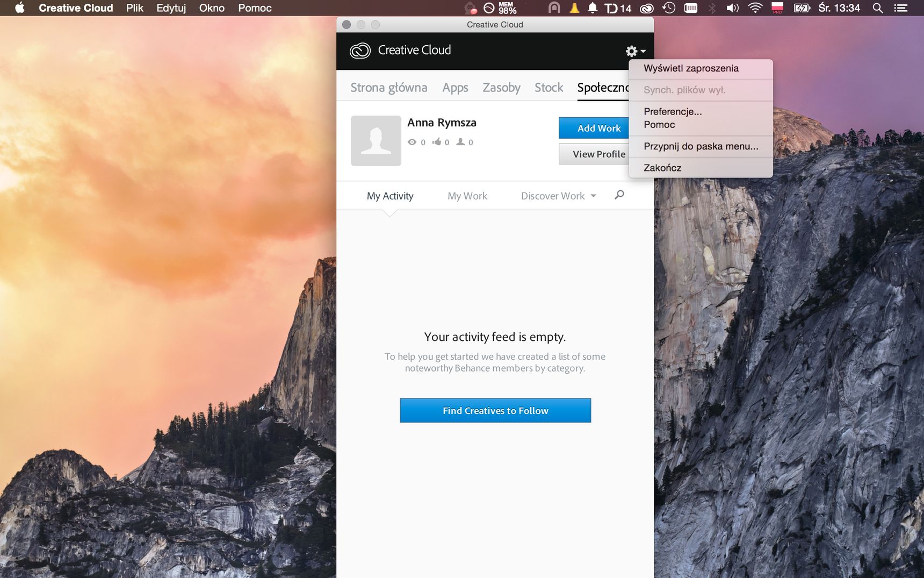Click the monkey face menu bar icon

click(x=471, y=8)
